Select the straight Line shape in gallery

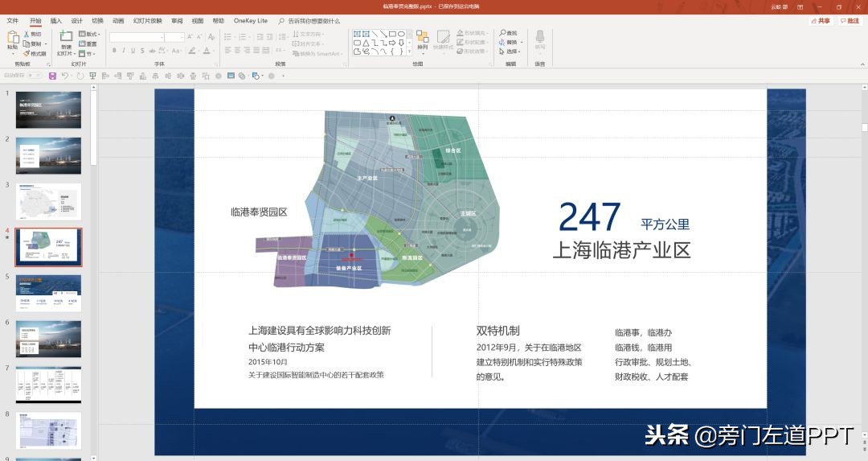click(x=375, y=34)
